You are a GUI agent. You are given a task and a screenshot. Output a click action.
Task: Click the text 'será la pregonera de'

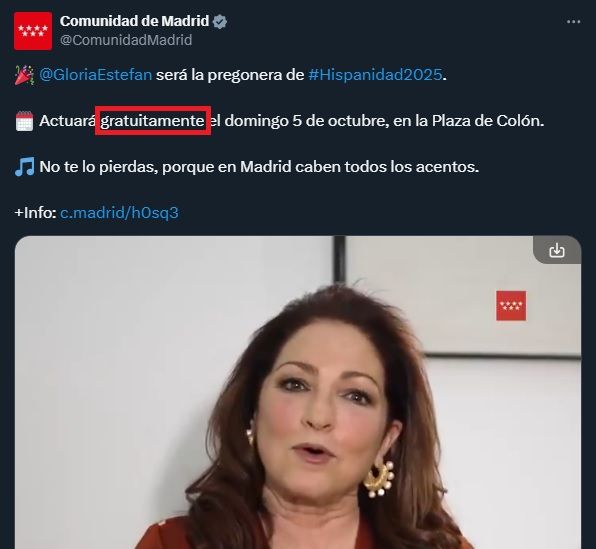[x=230, y=75]
